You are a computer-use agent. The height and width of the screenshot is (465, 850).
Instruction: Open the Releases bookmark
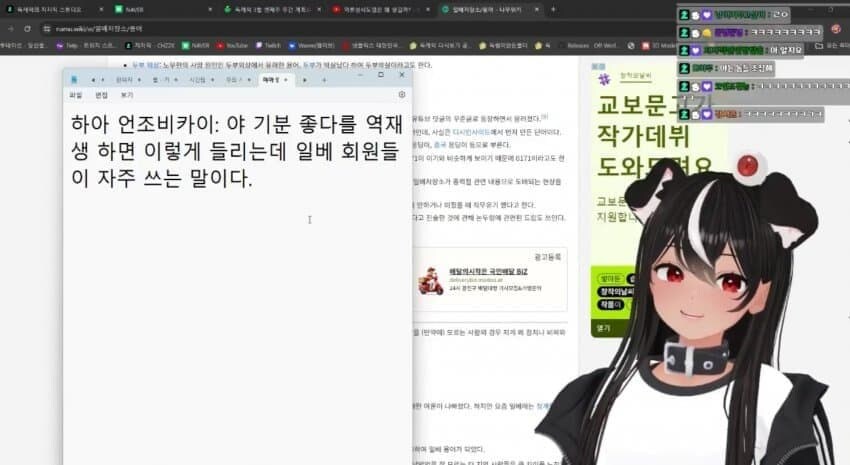point(589,46)
